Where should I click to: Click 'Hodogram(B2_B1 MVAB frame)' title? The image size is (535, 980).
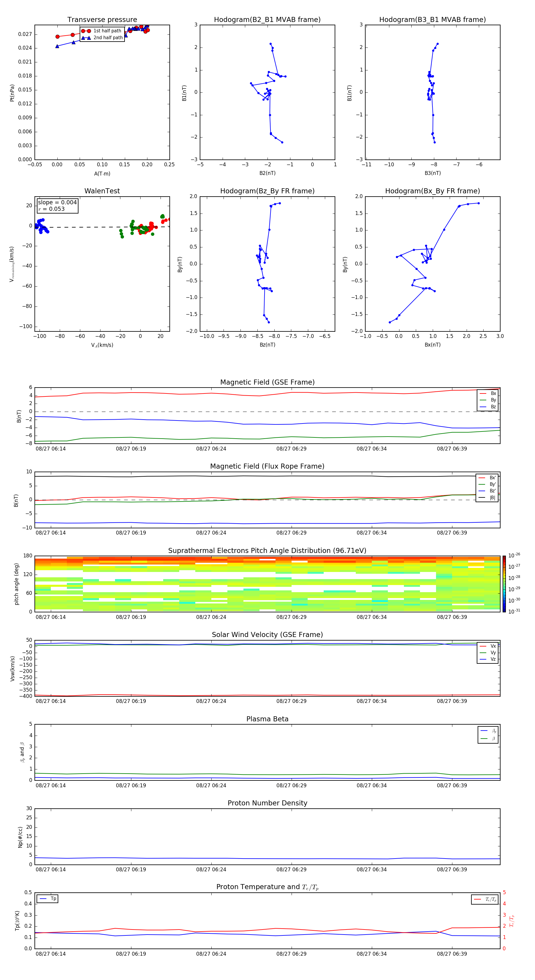(x=267, y=20)
